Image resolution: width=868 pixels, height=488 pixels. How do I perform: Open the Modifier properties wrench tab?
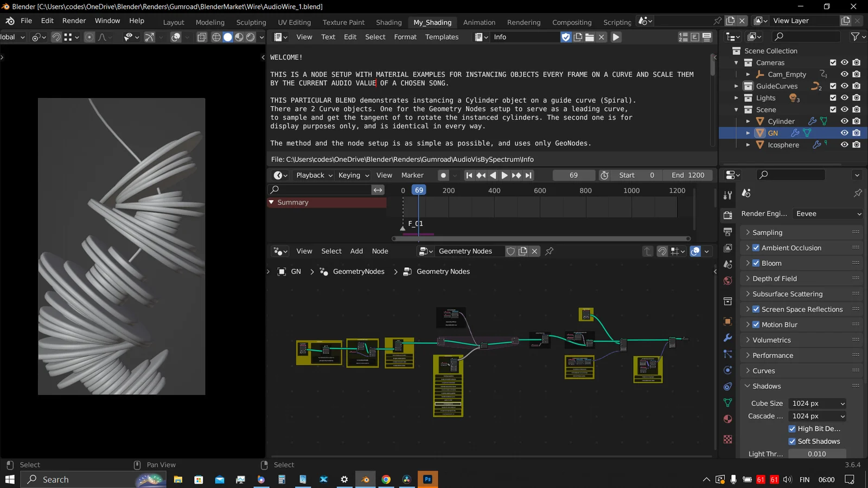click(727, 337)
